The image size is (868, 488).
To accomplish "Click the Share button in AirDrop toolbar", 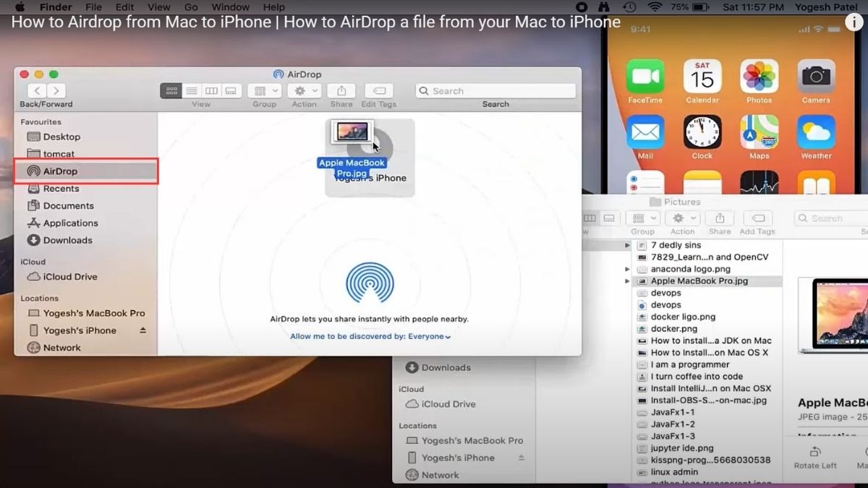I will [x=341, y=90].
